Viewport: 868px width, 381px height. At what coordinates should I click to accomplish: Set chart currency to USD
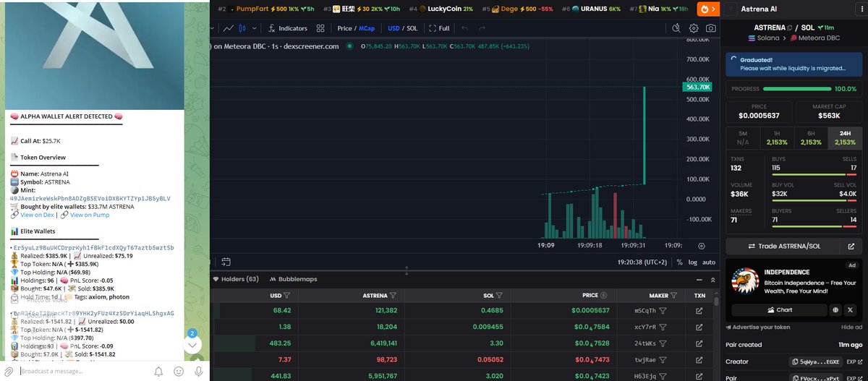click(393, 28)
